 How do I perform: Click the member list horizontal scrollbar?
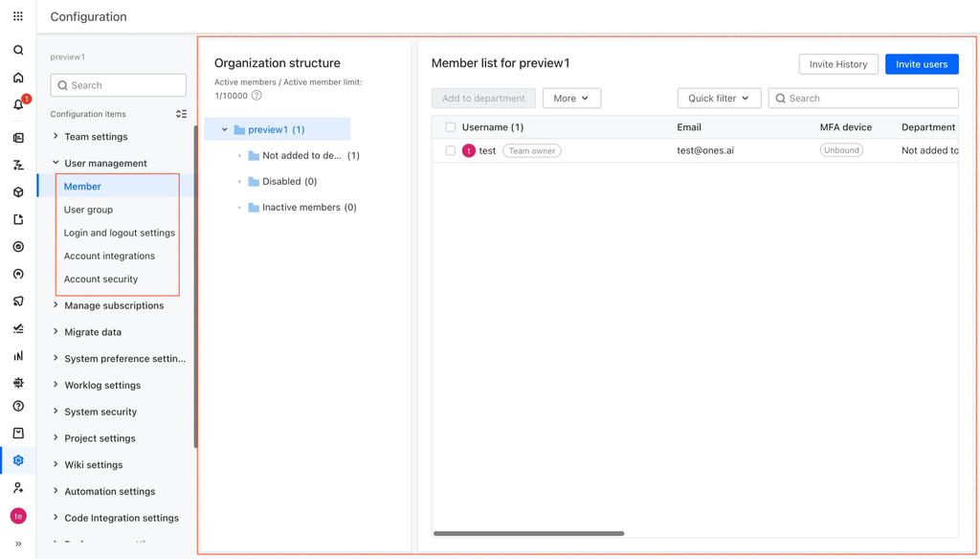coord(528,533)
